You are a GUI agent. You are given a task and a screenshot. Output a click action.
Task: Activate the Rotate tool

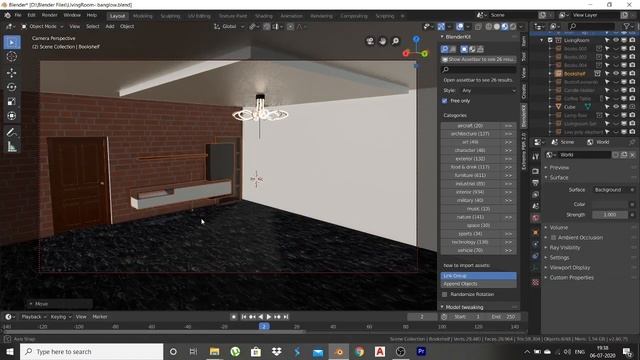[12, 87]
